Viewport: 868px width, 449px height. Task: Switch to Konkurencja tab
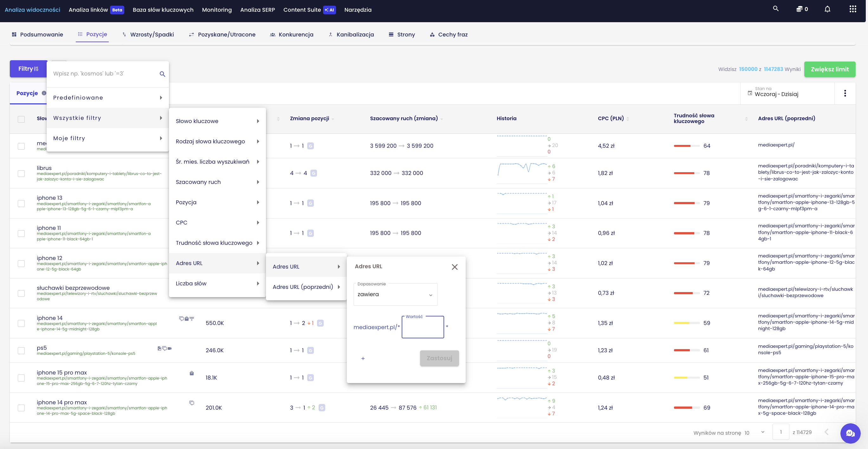(291, 35)
